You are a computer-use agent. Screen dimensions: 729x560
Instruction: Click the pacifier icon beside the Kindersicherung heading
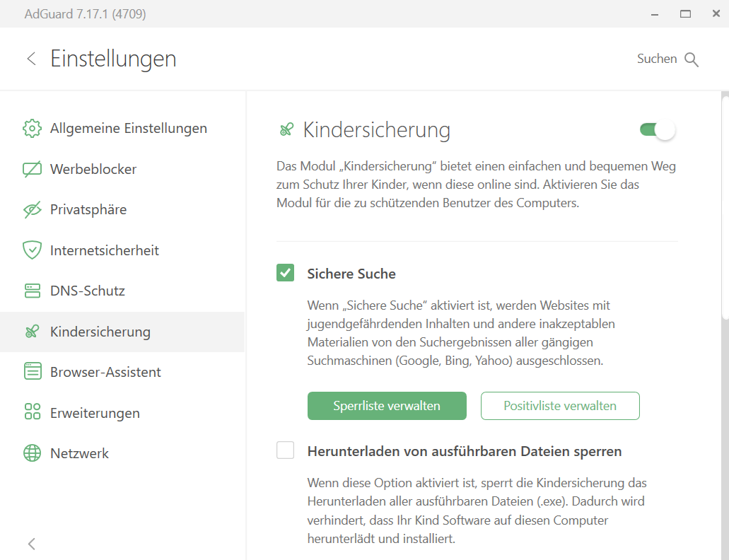pyautogui.click(x=286, y=129)
